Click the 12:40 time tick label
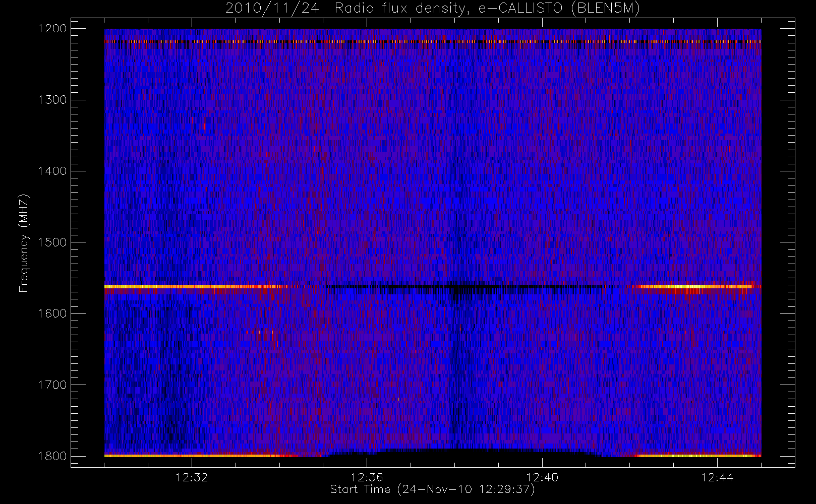This screenshot has width=816, height=504. (x=542, y=477)
